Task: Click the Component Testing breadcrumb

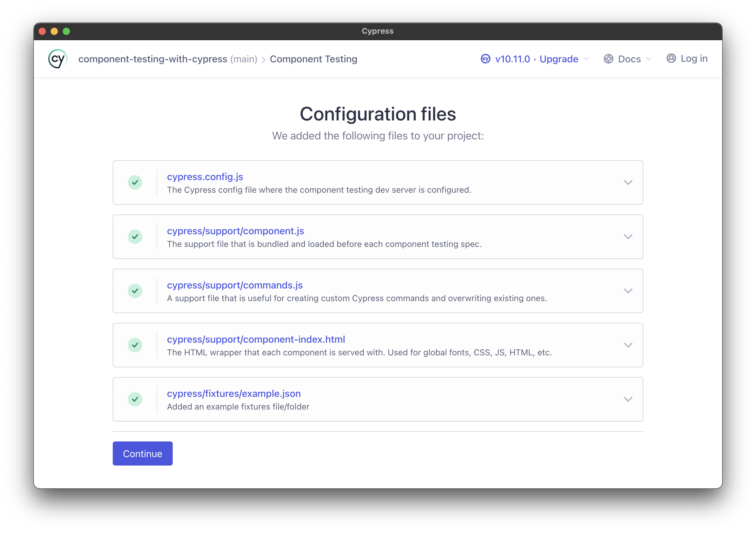Action: 313,59
